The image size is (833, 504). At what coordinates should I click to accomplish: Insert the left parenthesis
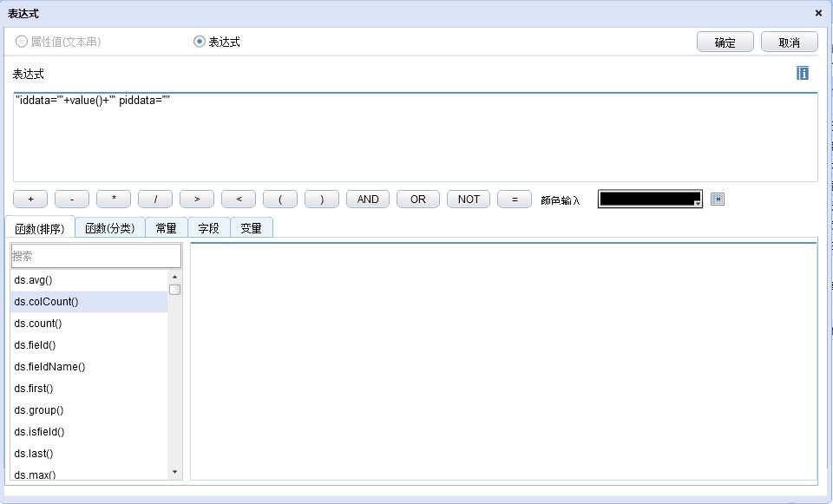click(280, 200)
